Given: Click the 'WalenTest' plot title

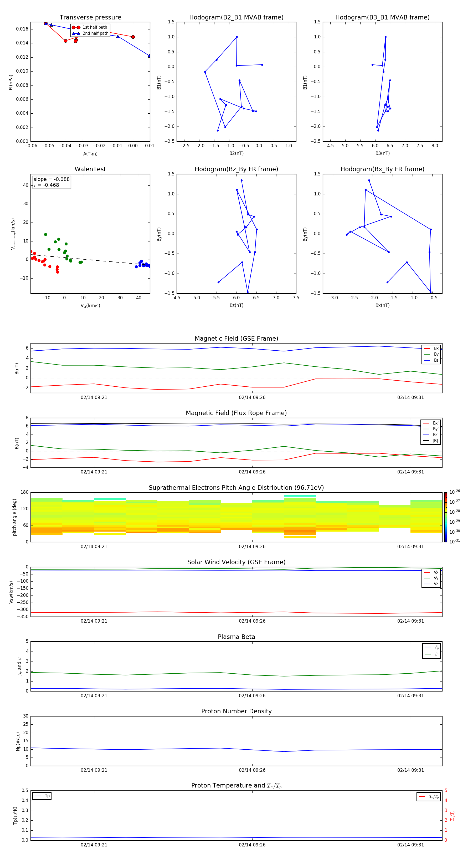Looking at the screenshot, I should (x=90, y=169).
